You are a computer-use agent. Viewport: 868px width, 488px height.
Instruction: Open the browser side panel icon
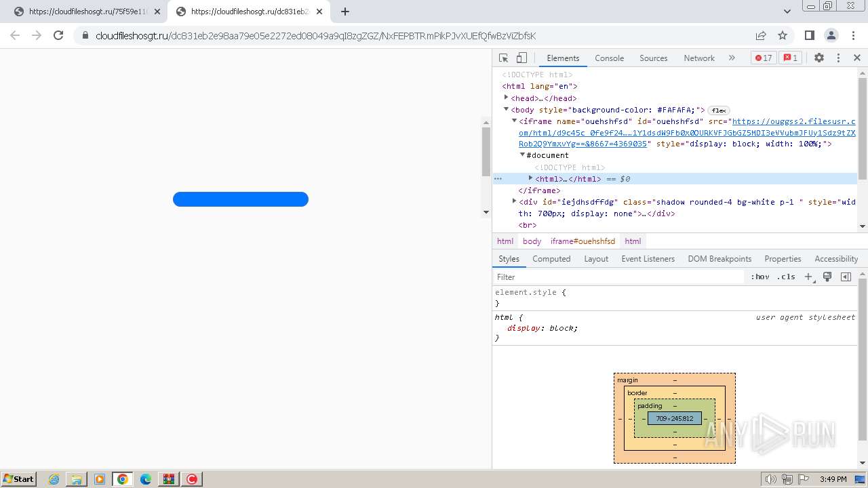tap(810, 35)
